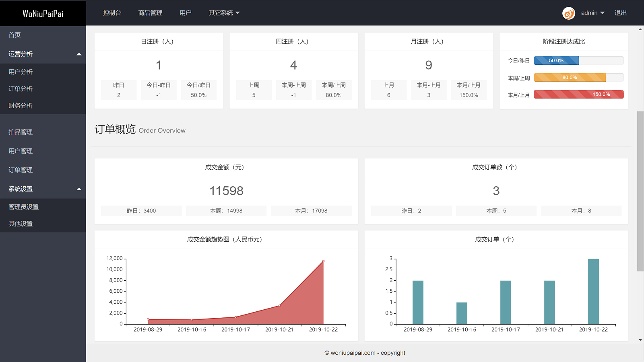The width and height of the screenshot is (644, 362).
Task: Click the 本月/上月 150.0% cell
Action: [469, 90]
